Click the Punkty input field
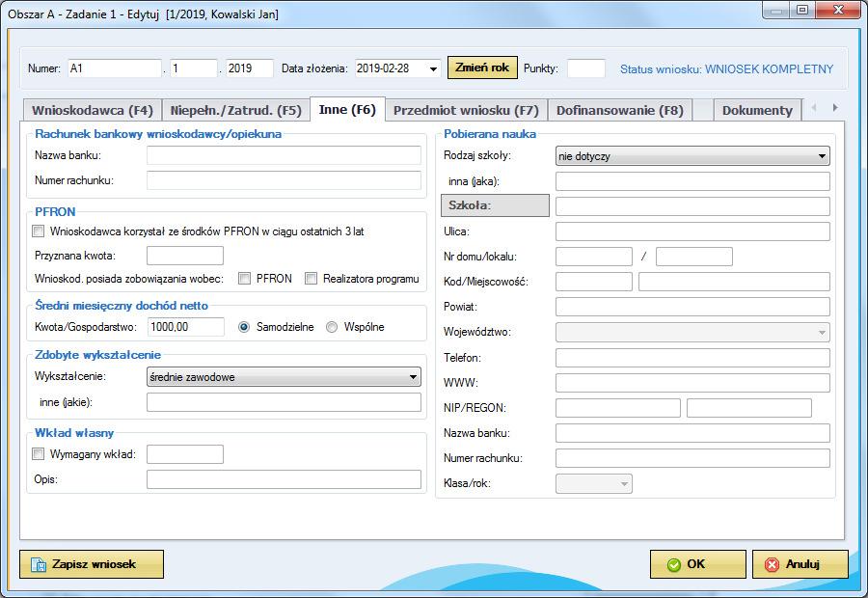 point(586,68)
